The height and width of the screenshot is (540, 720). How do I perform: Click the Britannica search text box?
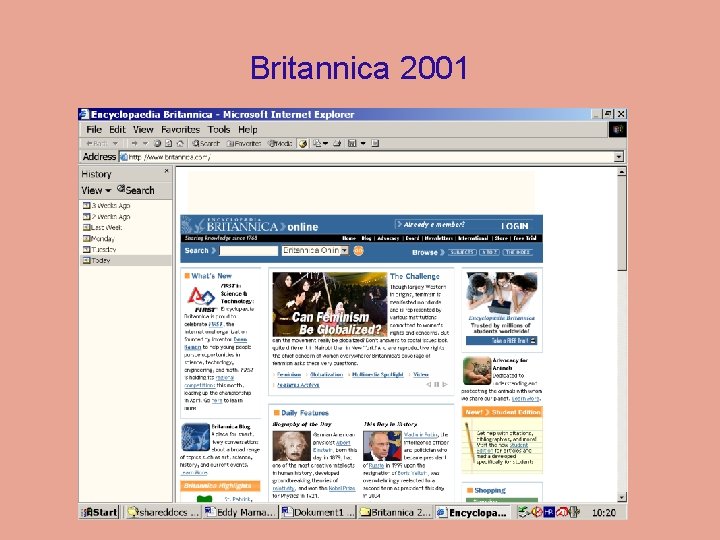[x=248, y=251]
